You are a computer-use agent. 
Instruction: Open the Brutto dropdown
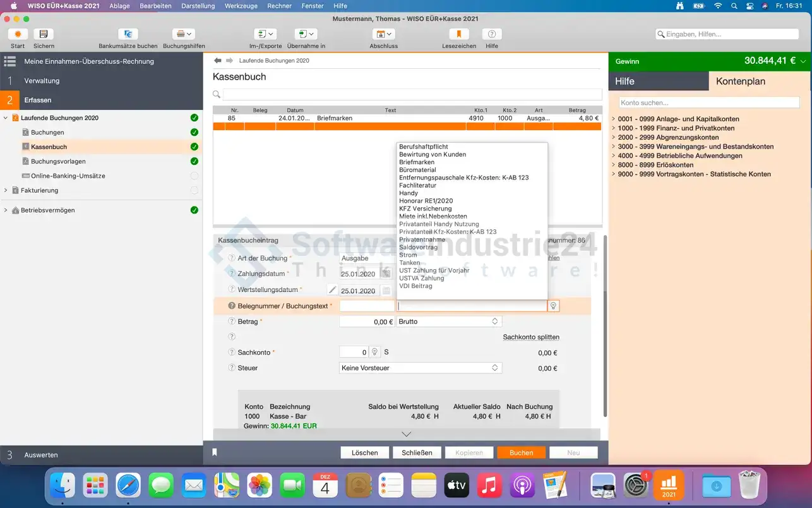(x=449, y=322)
